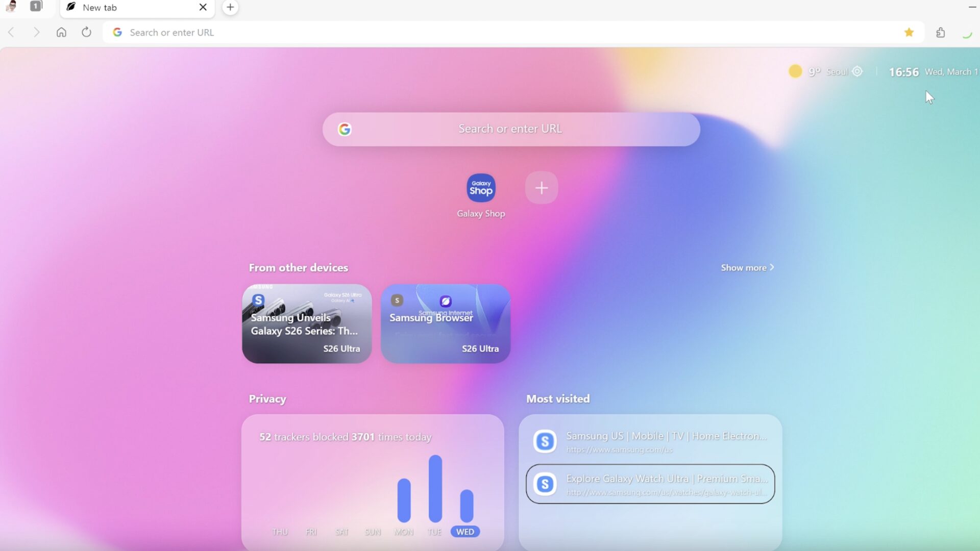Go back with the back arrow
This screenshot has height=551, width=980.
11,32
